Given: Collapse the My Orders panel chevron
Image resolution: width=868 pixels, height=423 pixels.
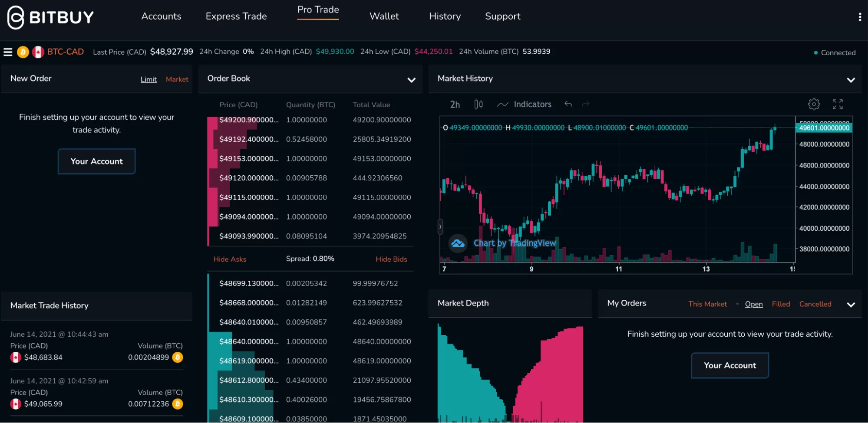Looking at the screenshot, I should [851, 305].
